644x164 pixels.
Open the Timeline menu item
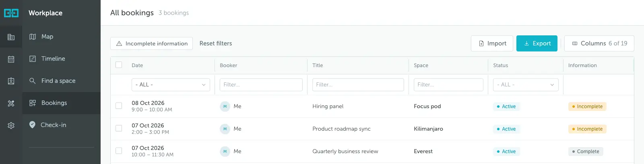pyautogui.click(x=61, y=59)
